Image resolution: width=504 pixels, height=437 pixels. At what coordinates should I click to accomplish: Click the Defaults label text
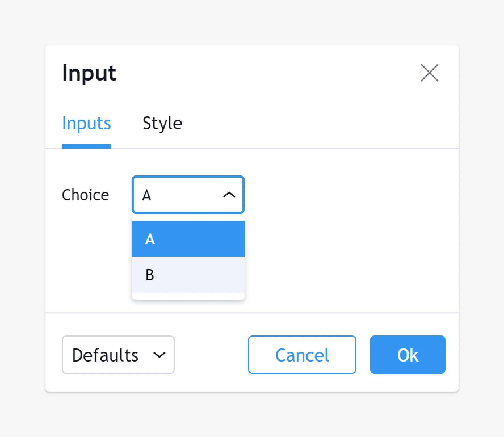coord(105,355)
